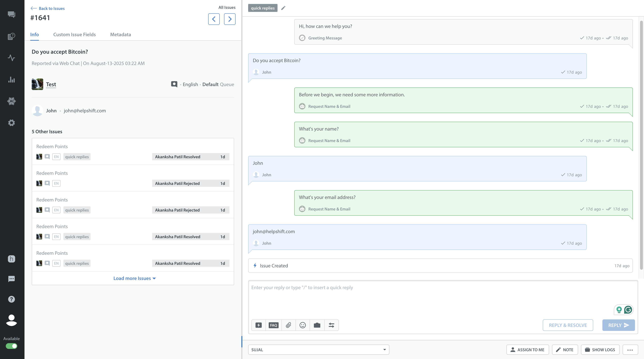Click the "Hi, how can we help you?" message
The height and width of the screenshot is (359, 644).
pos(464,32)
